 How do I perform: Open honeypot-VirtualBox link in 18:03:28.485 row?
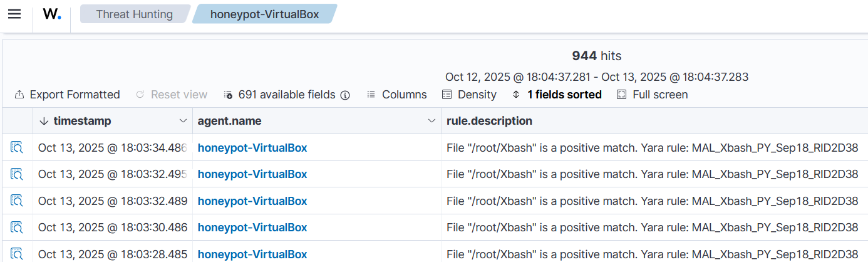point(252,254)
